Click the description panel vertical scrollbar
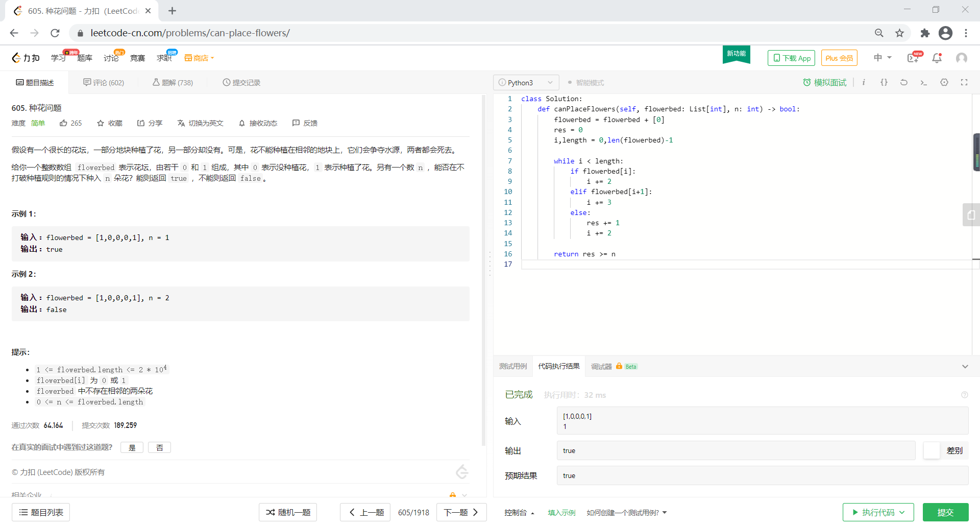The image size is (980, 526). 483,270
